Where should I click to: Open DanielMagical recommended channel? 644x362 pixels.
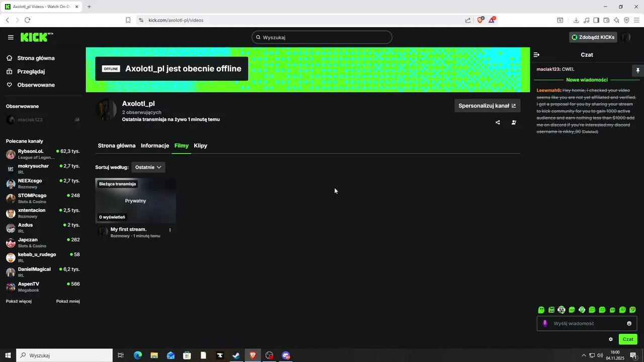43,272
